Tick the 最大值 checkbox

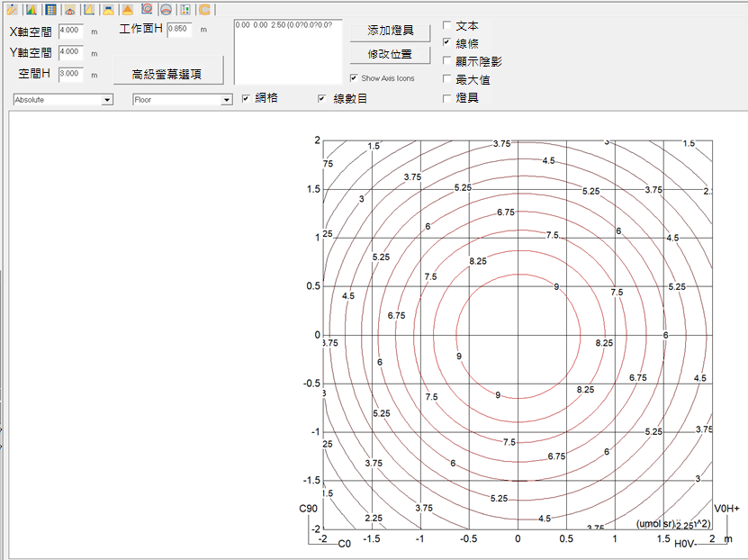click(447, 78)
